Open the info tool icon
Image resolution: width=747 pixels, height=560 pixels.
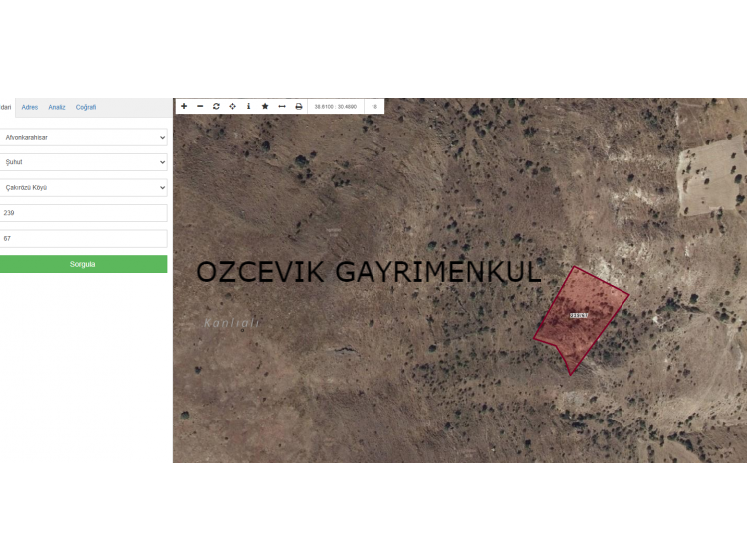point(248,106)
